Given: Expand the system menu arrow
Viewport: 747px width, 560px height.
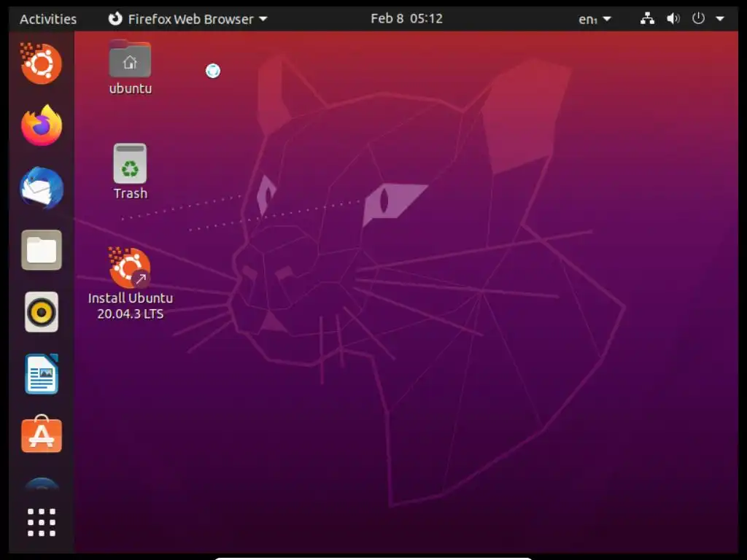Looking at the screenshot, I should click(x=720, y=19).
